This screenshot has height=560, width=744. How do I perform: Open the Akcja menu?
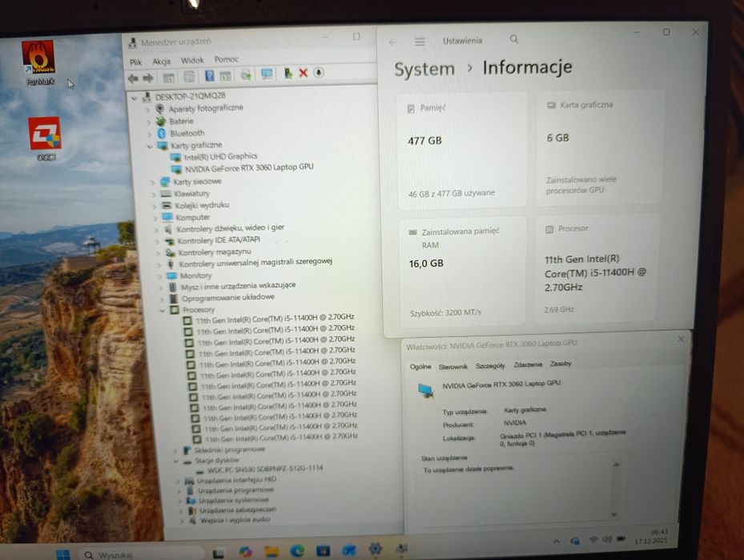(161, 61)
